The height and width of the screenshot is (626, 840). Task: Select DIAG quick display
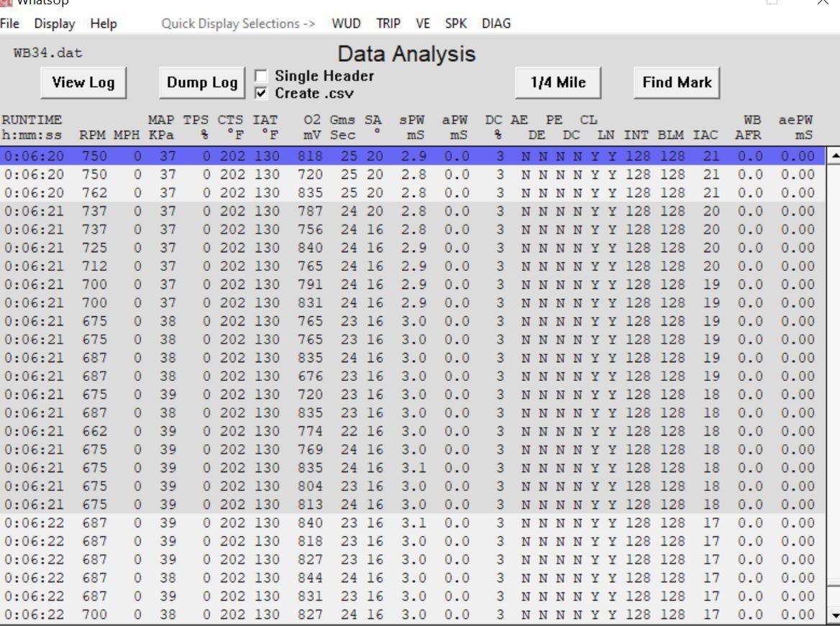[496, 24]
